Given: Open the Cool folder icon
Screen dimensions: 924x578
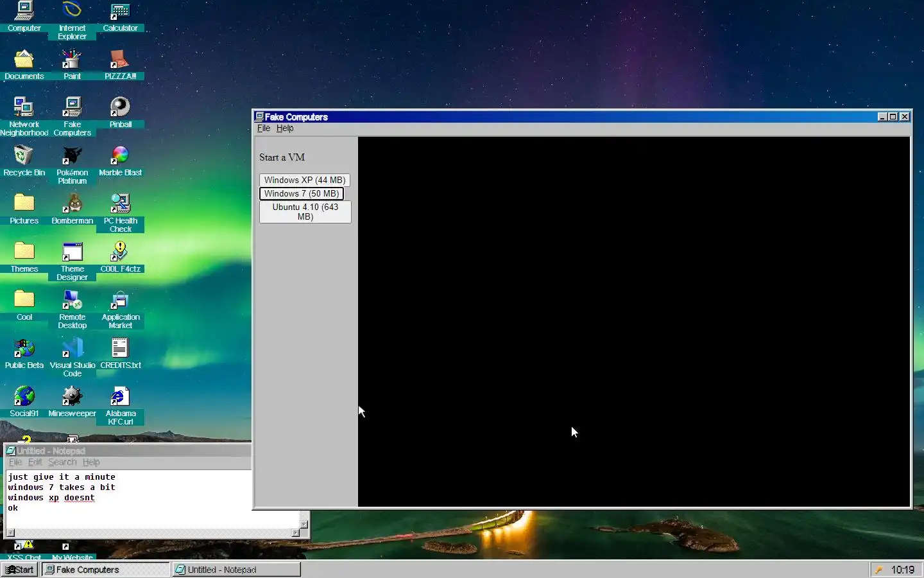Looking at the screenshot, I should [x=24, y=305].
